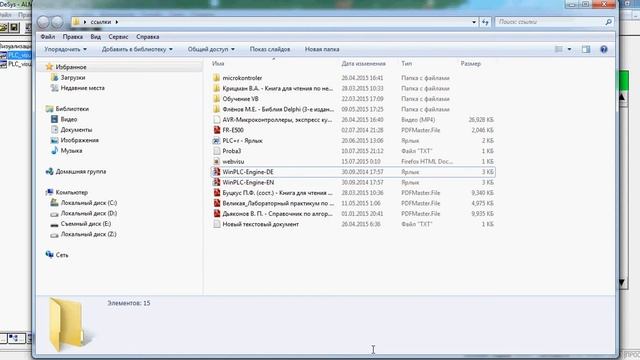This screenshot has width=640, height=360.
Task: Open the address bar history dropdown
Action: point(474,22)
